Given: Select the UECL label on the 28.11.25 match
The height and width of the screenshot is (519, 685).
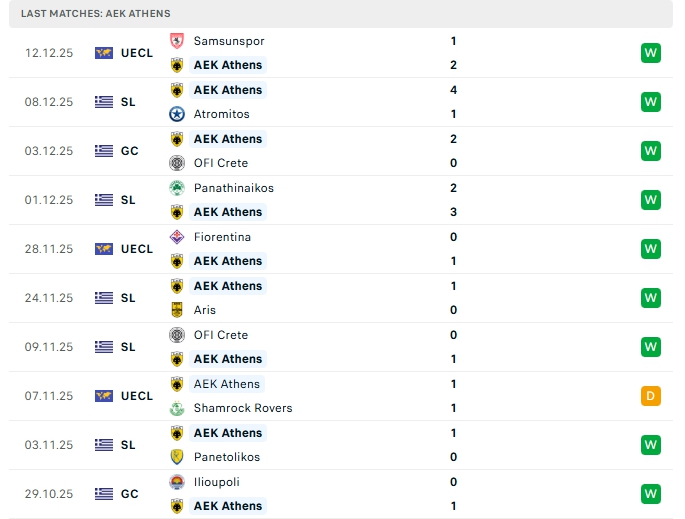Looking at the screenshot, I should [x=136, y=249].
